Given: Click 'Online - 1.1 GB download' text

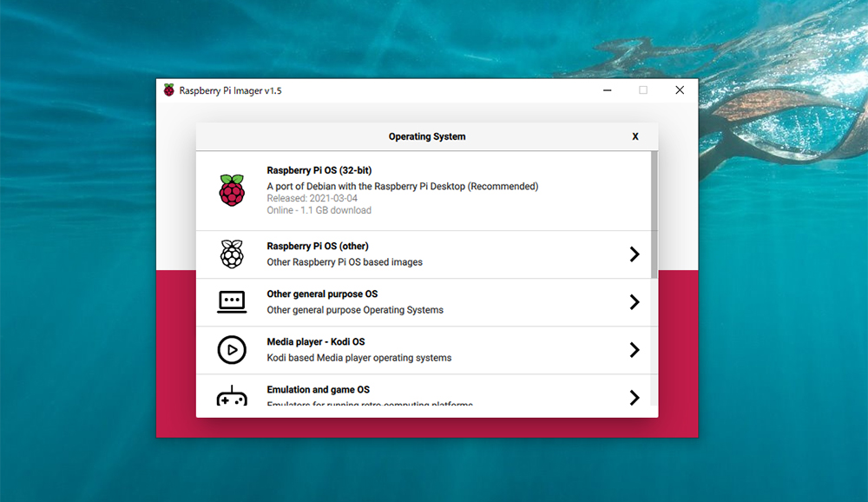Looking at the screenshot, I should pos(319,210).
